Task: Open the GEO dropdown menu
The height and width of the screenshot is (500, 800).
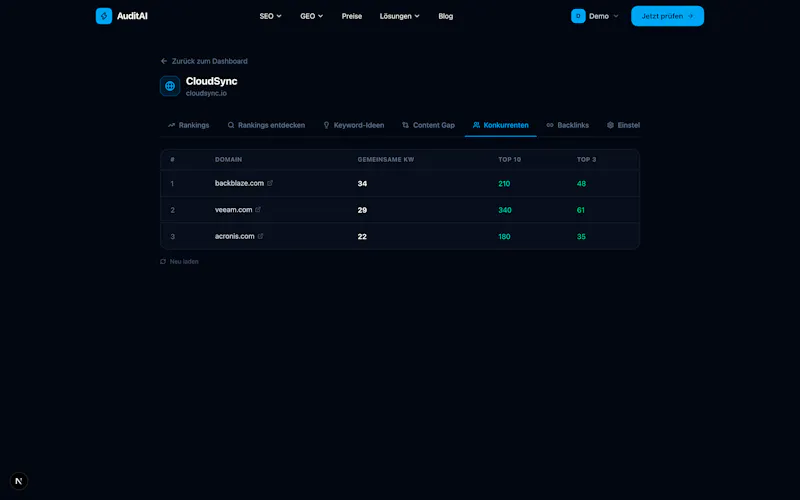Action: (x=312, y=16)
